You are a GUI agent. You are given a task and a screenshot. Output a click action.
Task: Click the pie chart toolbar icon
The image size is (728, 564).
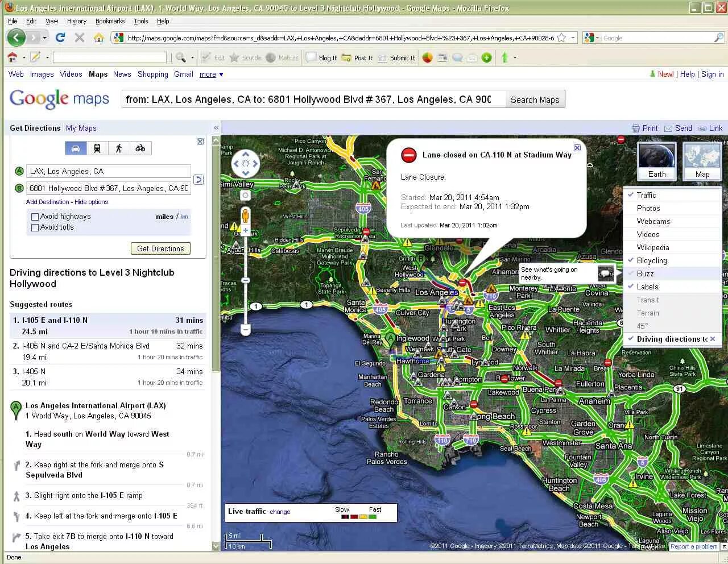pos(427,57)
